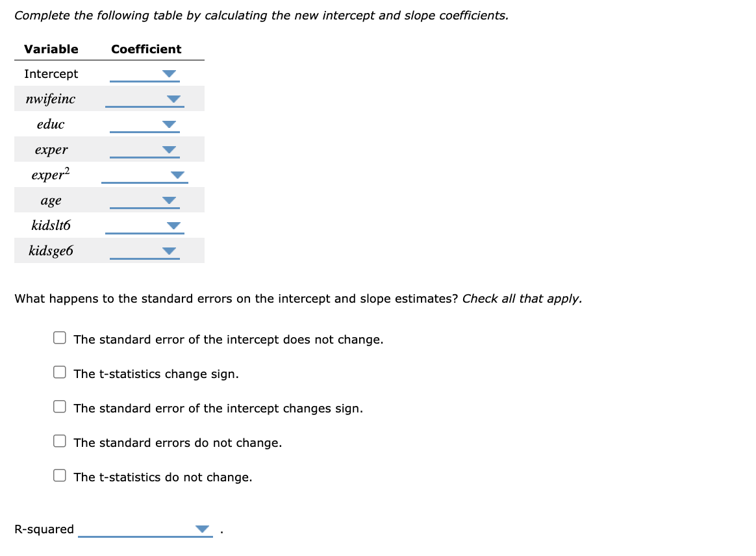Screen dimensions: 756x556
Task: Check 'The standard errors do not change'
Action: pos(59,440)
